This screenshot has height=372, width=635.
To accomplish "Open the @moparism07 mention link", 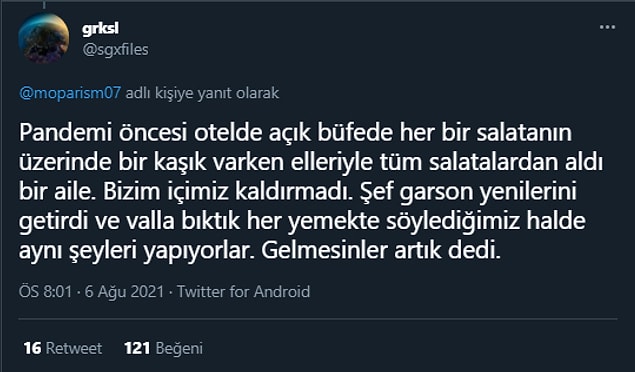I will (x=70, y=93).
